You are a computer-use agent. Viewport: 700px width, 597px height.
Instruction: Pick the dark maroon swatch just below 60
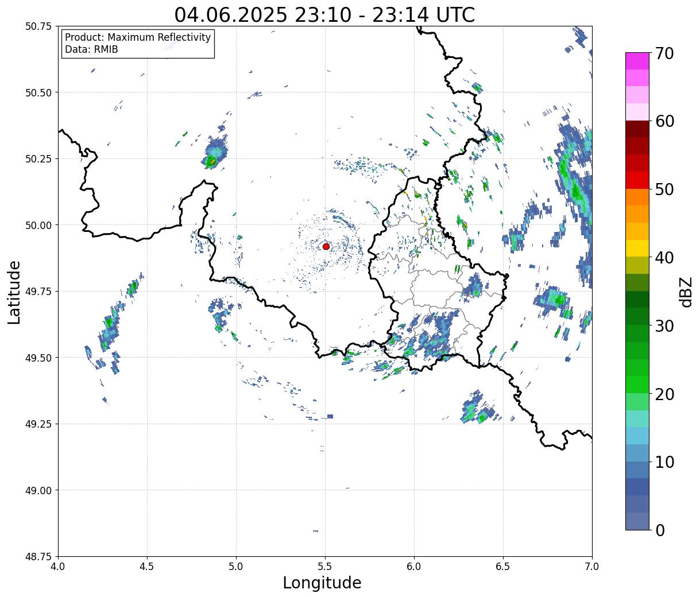tap(637, 129)
